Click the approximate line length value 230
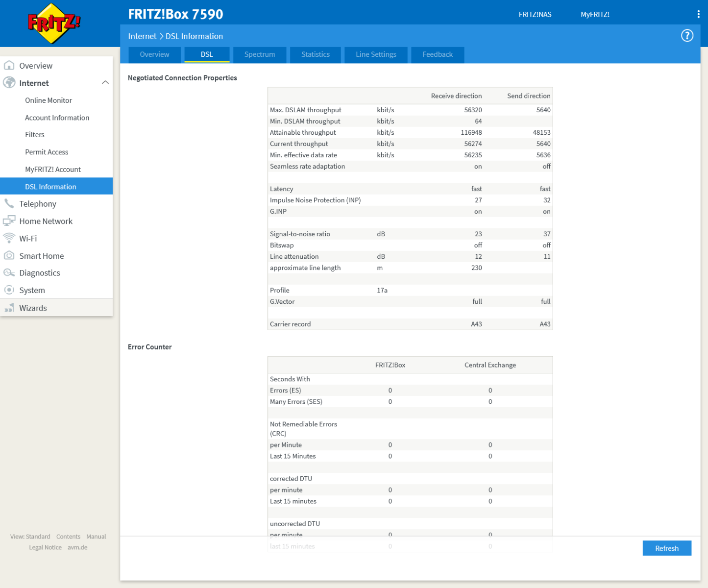 click(477, 268)
